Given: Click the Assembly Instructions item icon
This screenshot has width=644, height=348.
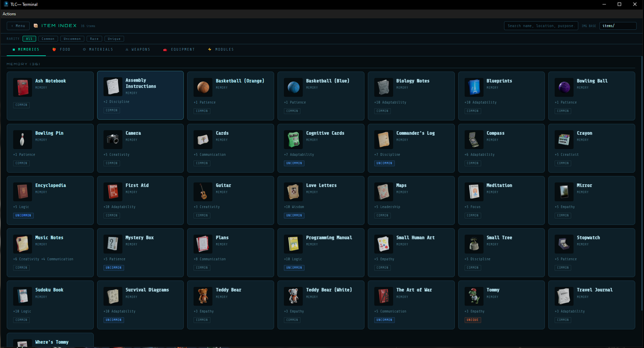Looking at the screenshot, I should pos(113,87).
